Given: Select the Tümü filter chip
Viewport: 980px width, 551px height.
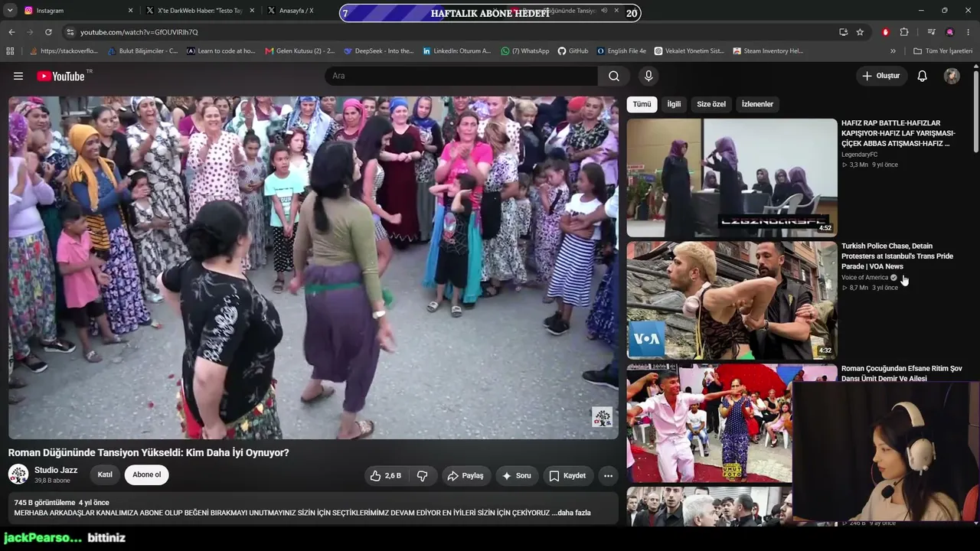Looking at the screenshot, I should (x=642, y=104).
